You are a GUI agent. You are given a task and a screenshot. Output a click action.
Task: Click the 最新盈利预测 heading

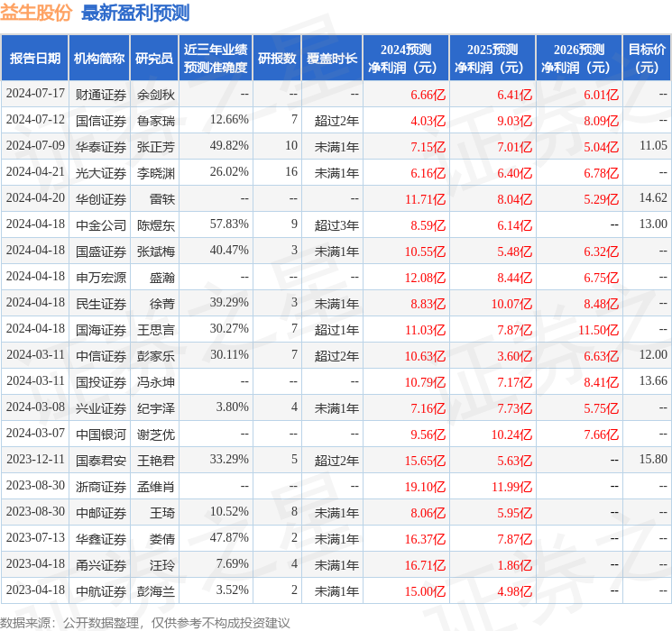135,13
